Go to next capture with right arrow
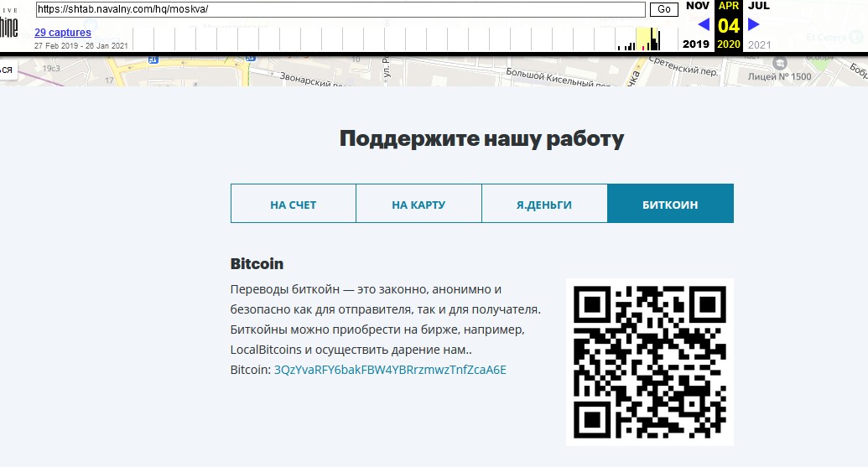 [x=753, y=24]
